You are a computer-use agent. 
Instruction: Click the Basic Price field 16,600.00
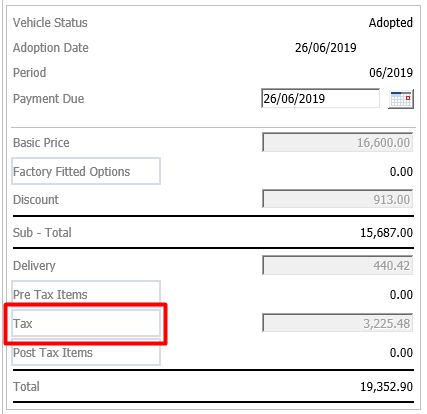tap(337, 143)
